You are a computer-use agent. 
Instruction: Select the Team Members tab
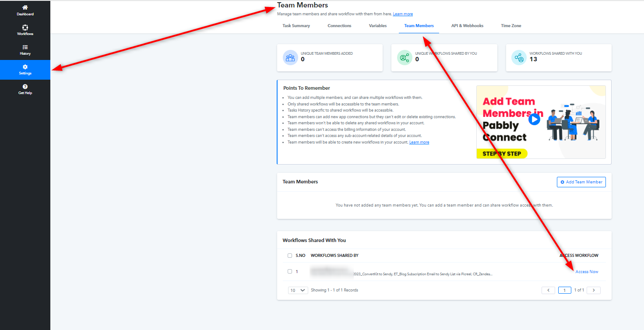click(419, 26)
